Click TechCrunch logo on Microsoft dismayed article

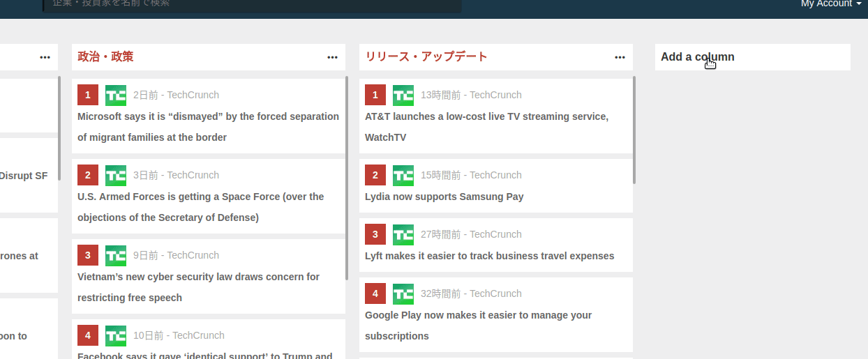[116, 95]
